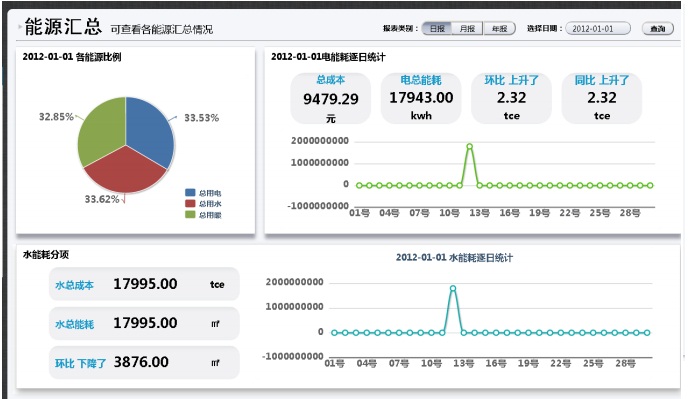Click the peak point of green electricity chart
688x399 pixels.
tap(469, 147)
